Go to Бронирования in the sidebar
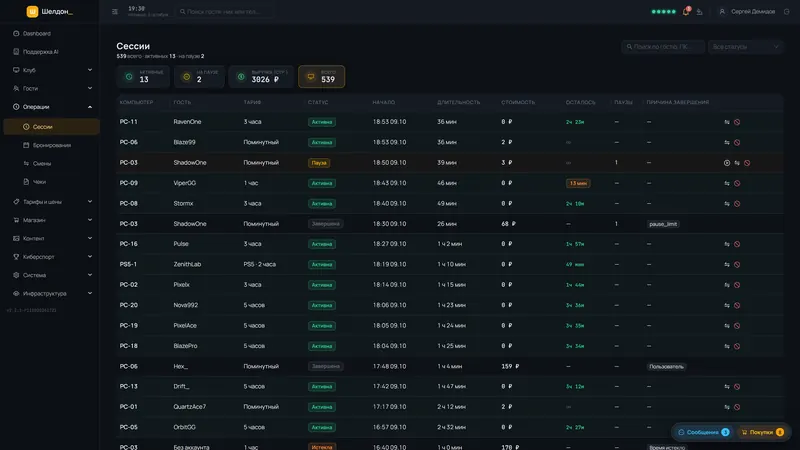This screenshot has width=800, height=450. [52, 145]
